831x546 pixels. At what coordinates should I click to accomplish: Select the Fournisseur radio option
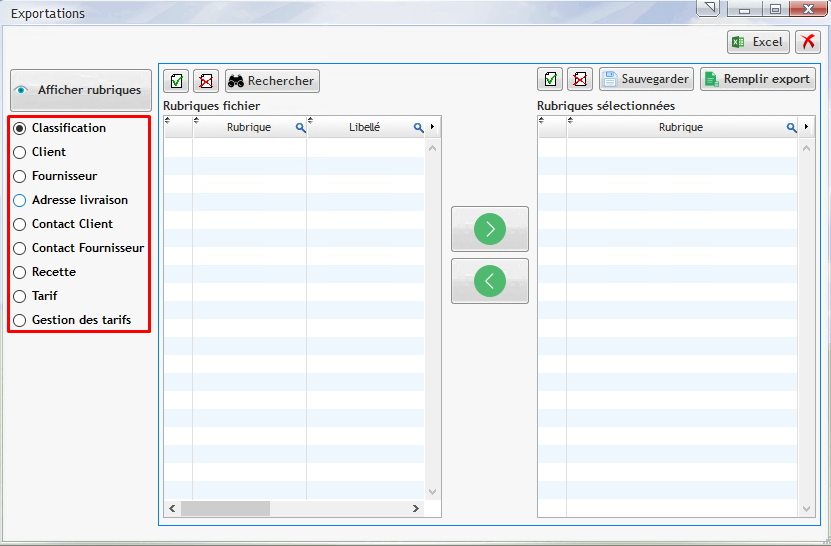pos(20,176)
